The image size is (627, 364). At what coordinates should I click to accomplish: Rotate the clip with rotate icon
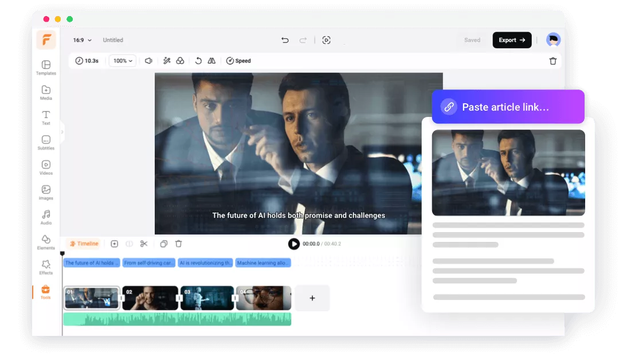click(x=198, y=61)
